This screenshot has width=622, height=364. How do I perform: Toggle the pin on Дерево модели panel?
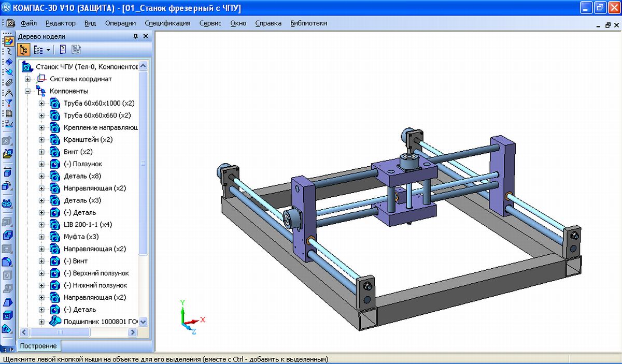coord(136,36)
